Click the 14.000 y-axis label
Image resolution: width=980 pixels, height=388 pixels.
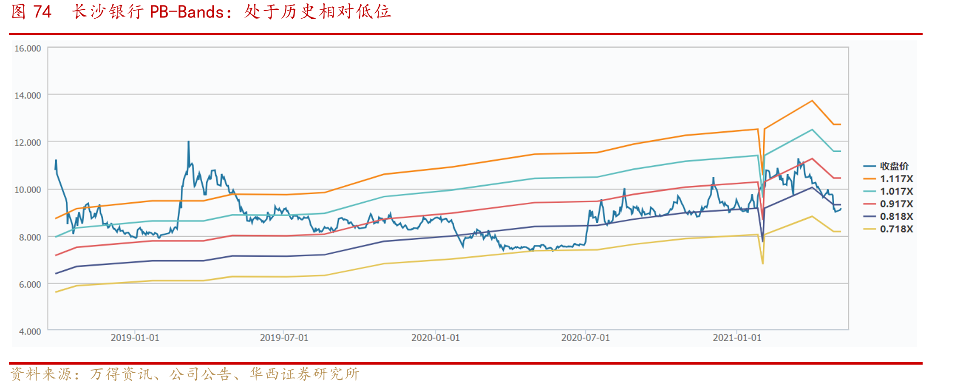tap(28, 96)
